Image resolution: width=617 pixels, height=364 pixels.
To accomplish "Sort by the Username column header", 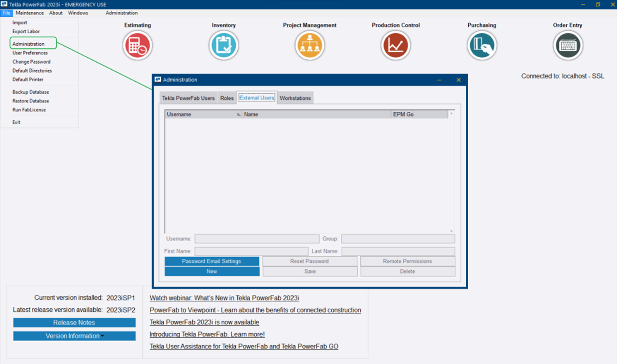I will (204, 114).
